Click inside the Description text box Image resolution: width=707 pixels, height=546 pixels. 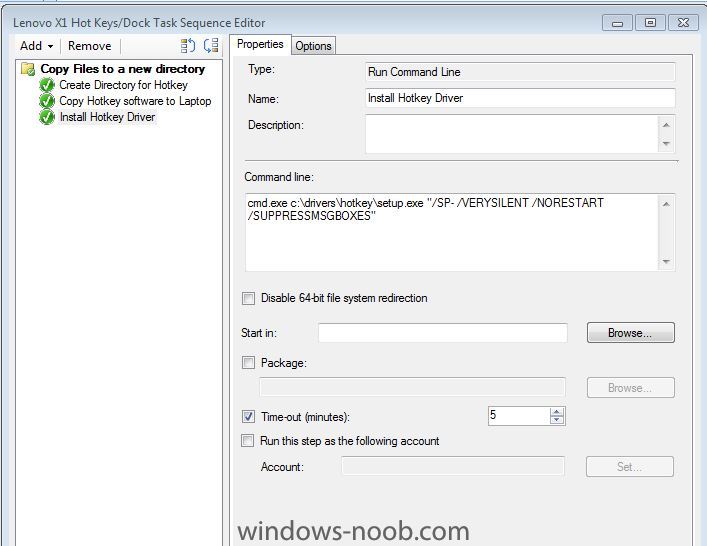[512, 134]
